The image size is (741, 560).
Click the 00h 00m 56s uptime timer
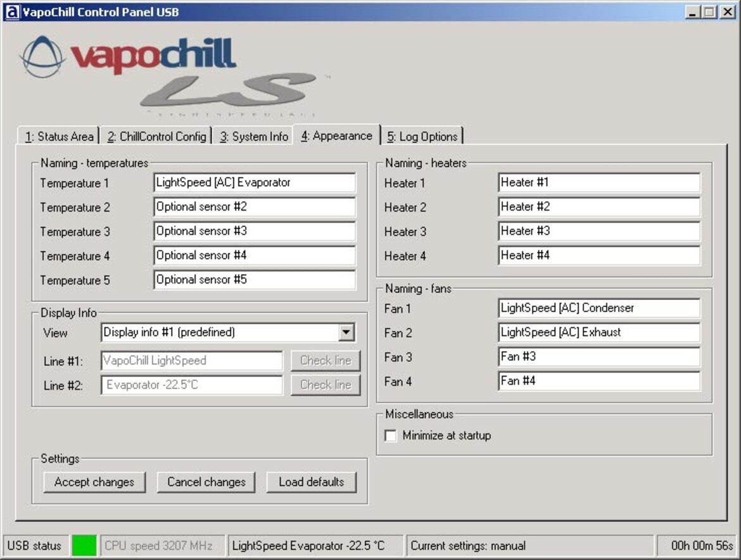(x=697, y=545)
